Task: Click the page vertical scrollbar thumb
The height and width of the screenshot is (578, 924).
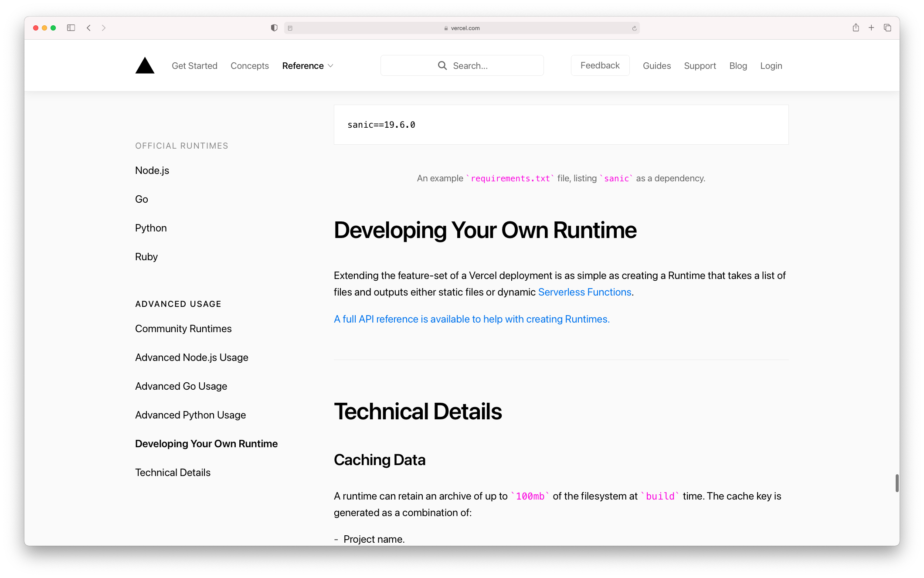Action: (x=897, y=483)
